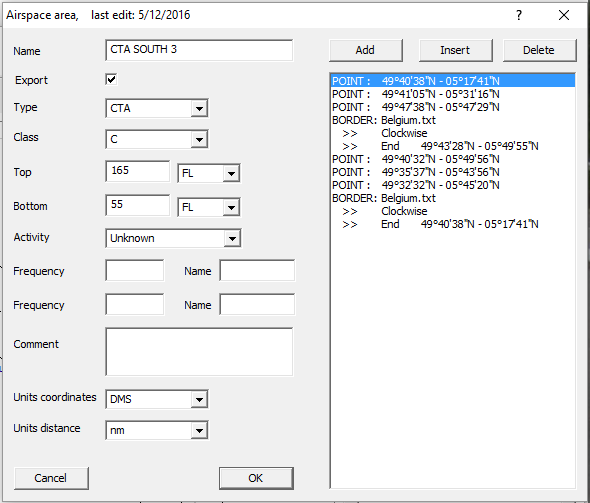The width and height of the screenshot is (590, 503).
Task: Select the second Clockwise row
Action: 453,211
